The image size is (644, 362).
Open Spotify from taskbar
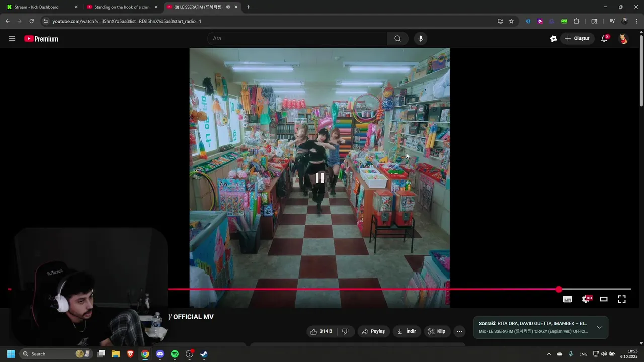(x=175, y=354)
